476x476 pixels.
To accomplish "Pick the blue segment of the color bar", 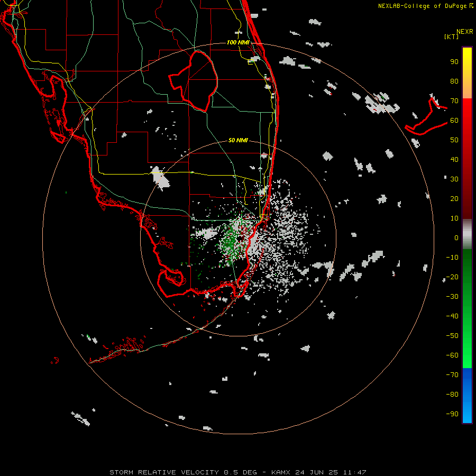I will coord(467,396).
